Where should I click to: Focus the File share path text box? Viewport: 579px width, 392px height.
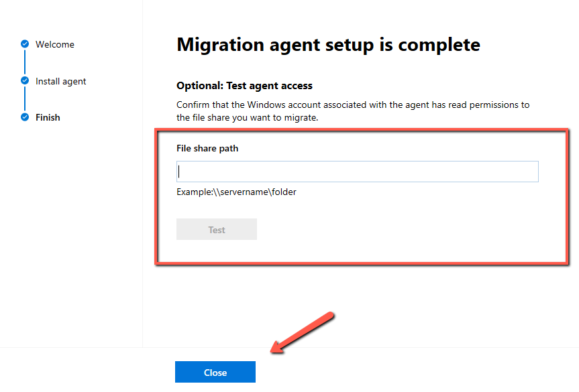(x=357, y=172)
